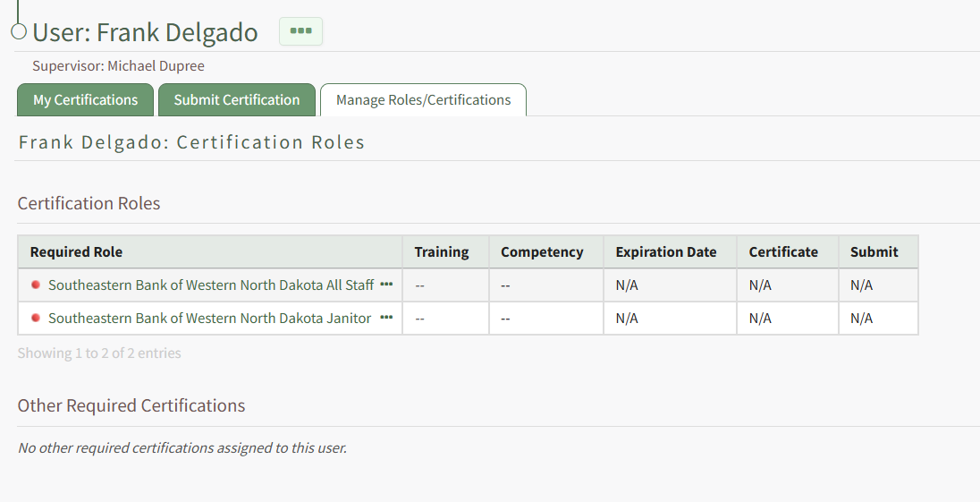Click the red status dot for the All Staff role
980x502 pixels.
[x=36, y=285]
